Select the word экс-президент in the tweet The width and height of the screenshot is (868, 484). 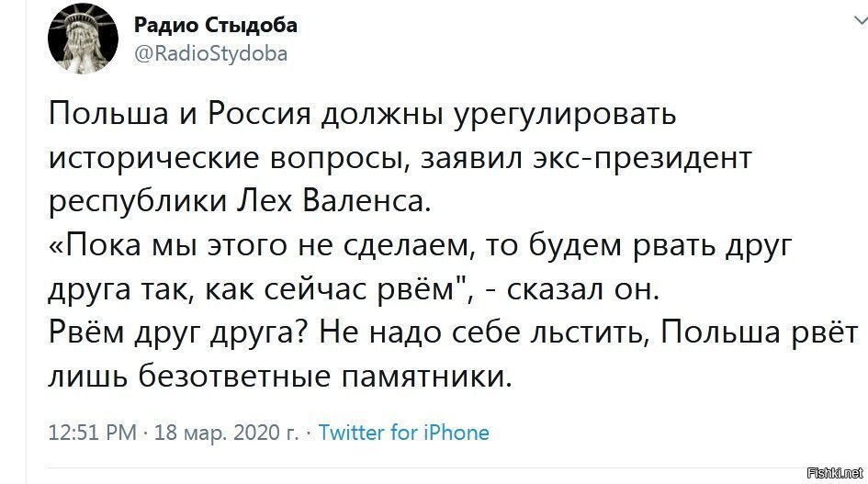[641, 158]
